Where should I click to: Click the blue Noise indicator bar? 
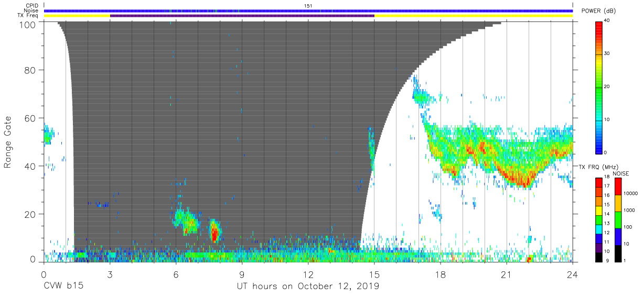point(308,10)
